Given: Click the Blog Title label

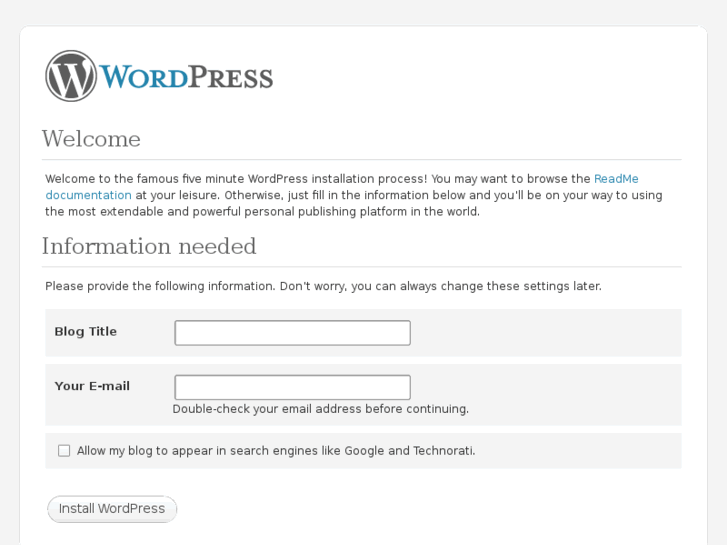Looking at the screenshot, I should 85,332.
